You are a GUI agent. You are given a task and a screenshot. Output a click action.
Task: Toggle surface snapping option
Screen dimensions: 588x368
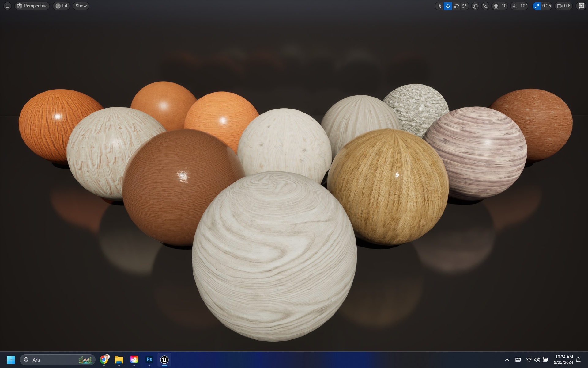485,6
